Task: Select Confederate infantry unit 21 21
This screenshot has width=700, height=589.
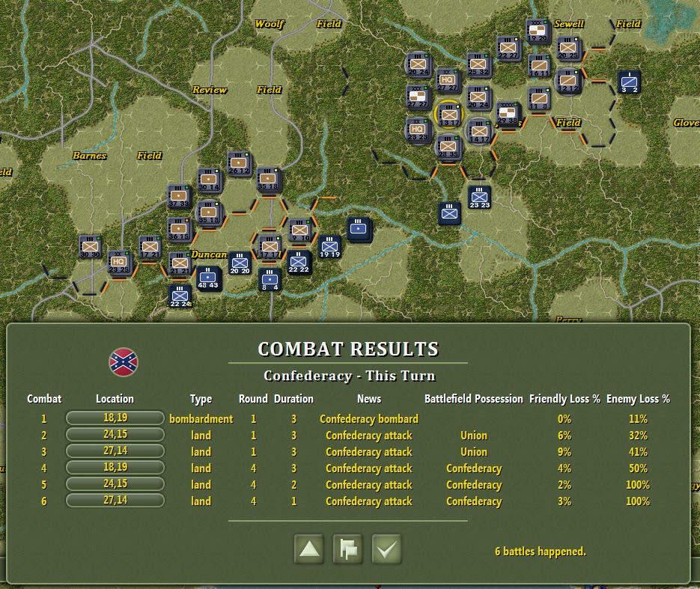Action: [180, 263]
